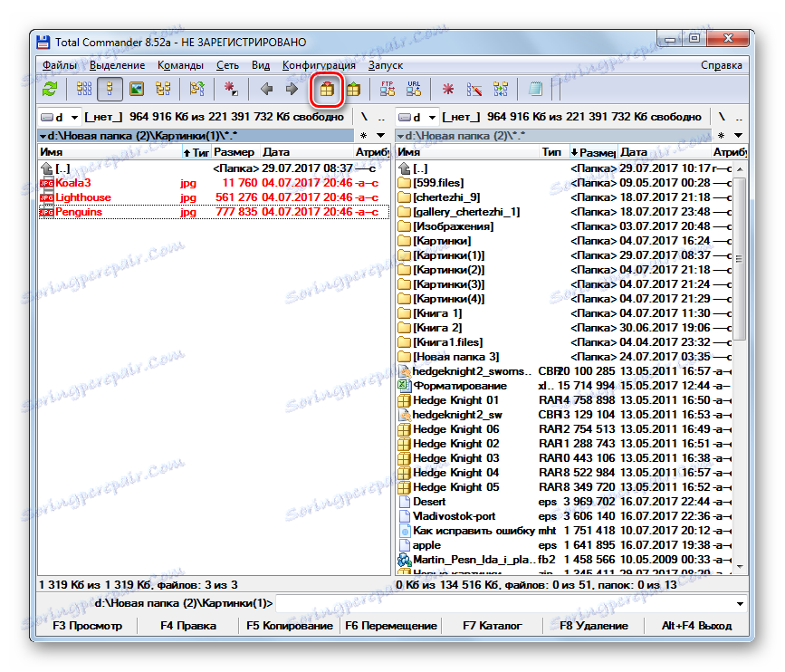
Task: Show directory tree toolbar icon
Action: point(163,89)
